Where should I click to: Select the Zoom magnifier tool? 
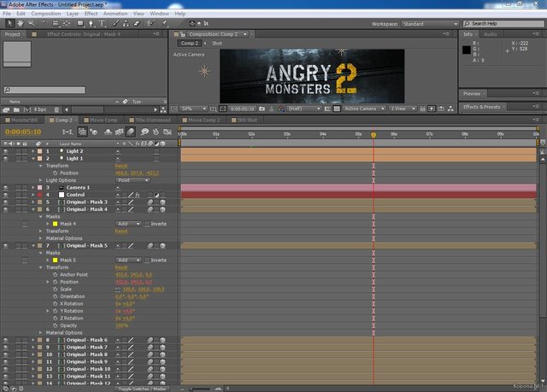(32, 23)
